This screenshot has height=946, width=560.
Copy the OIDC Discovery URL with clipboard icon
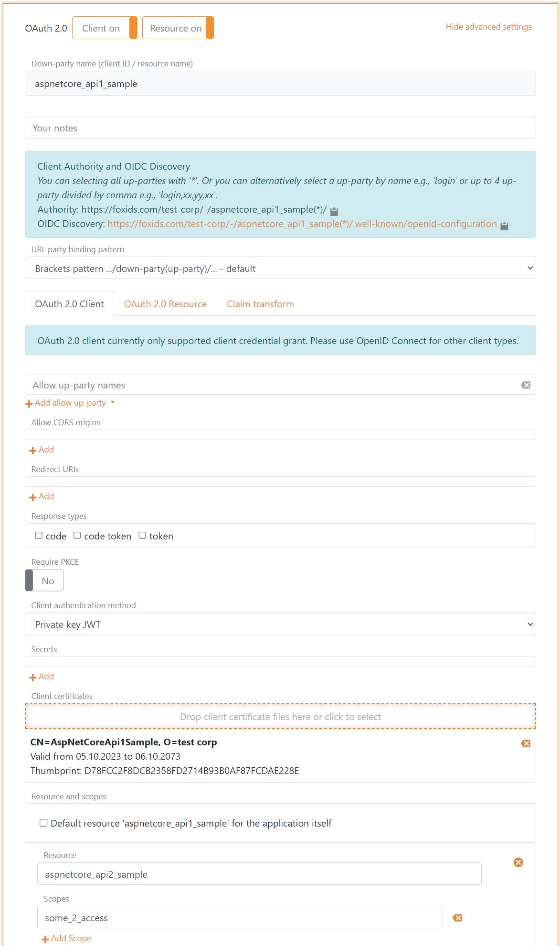[504, 226]
